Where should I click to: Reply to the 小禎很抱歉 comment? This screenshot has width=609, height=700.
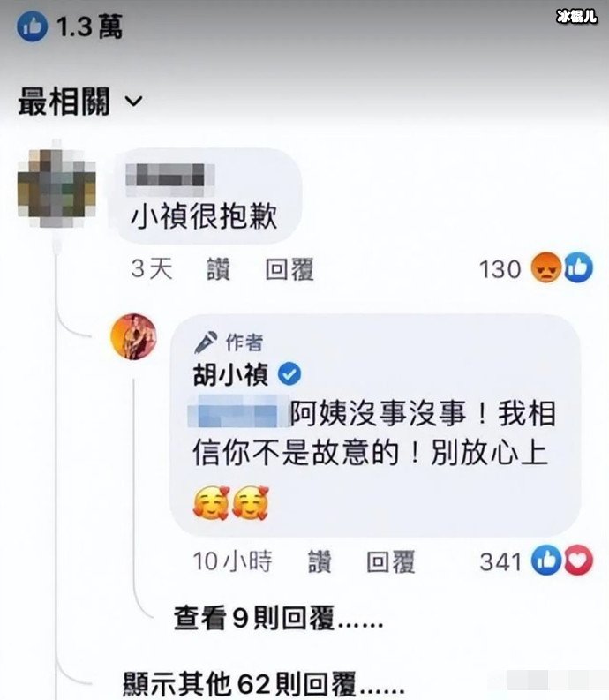click(289, 269)
